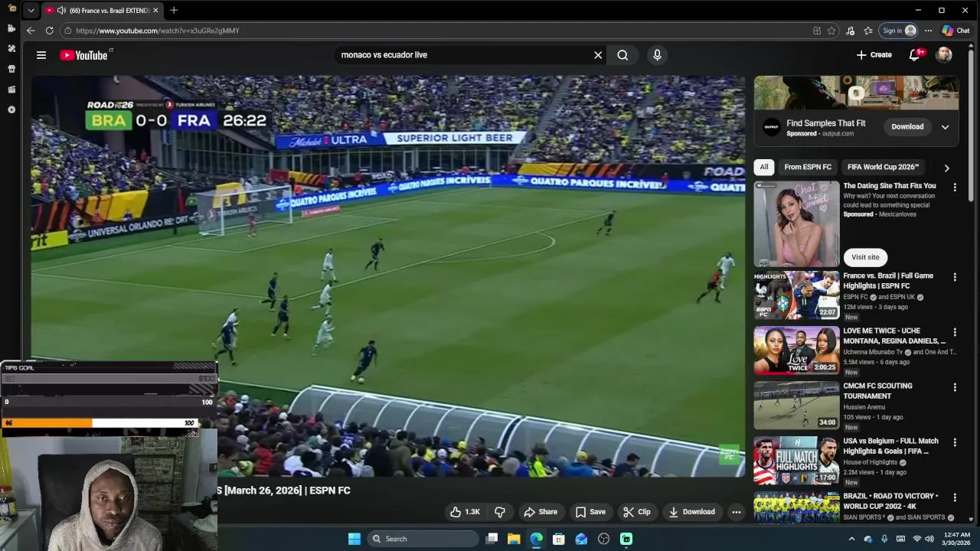Open the Windows Start menu
The width and height of the screenshot is (980, 551).
354,539
